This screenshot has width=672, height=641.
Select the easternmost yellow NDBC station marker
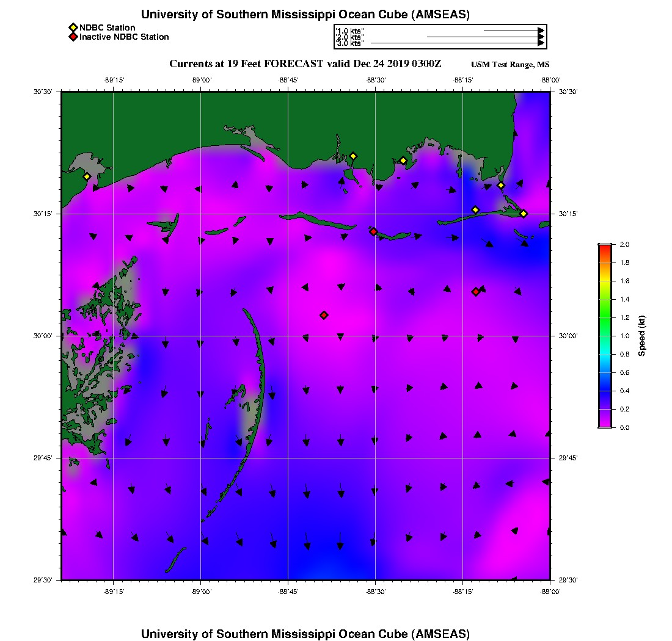[524, 214]
